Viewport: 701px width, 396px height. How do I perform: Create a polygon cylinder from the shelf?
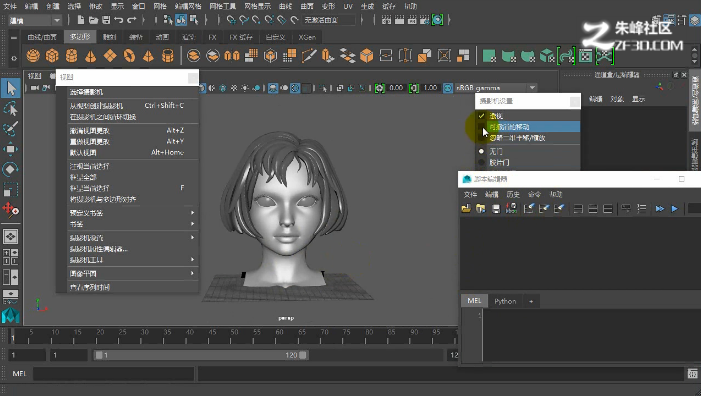[72, 55]
